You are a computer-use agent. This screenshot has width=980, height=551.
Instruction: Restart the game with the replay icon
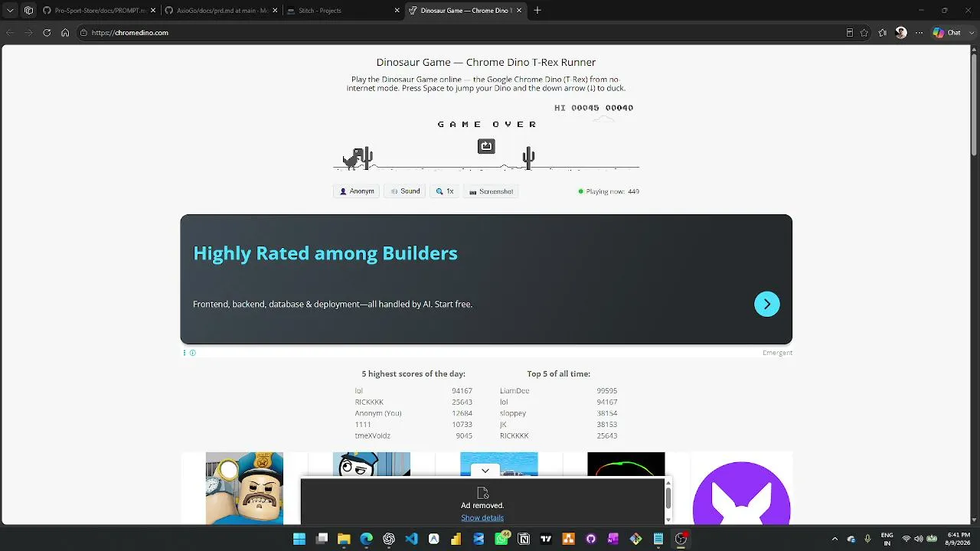[486, 146]
